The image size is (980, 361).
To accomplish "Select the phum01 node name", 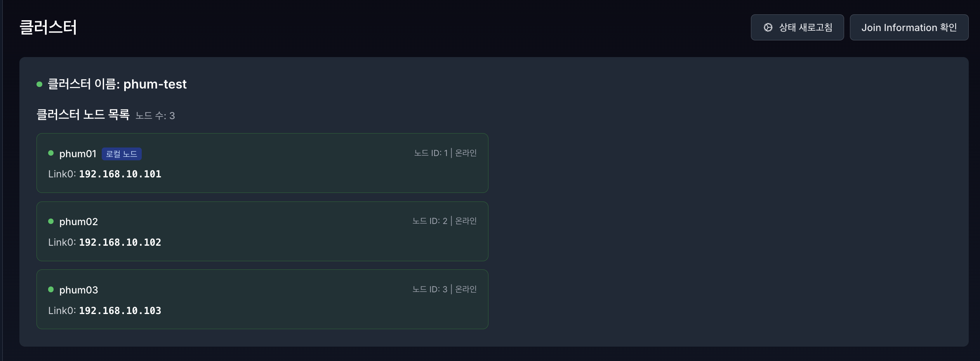I will point(78,154).
